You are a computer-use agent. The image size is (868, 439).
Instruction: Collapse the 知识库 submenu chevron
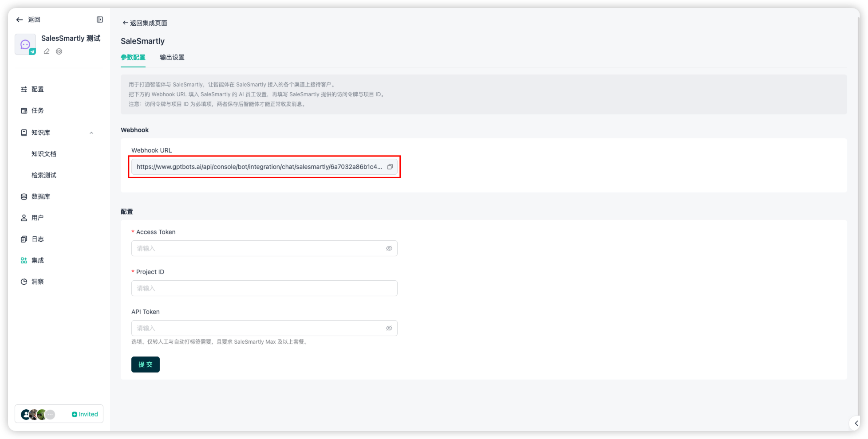(x=91, y=133)
